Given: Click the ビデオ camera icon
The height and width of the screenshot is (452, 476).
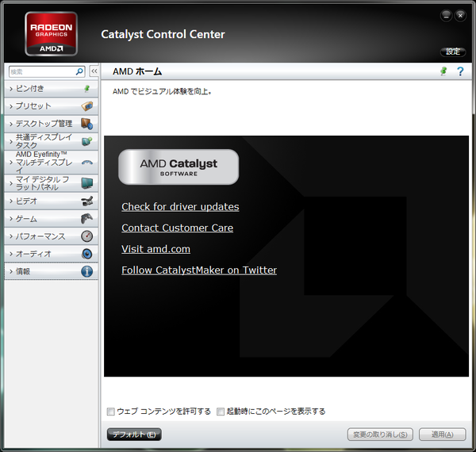Looking at the screenshot, I should click(x=87, y=201).
